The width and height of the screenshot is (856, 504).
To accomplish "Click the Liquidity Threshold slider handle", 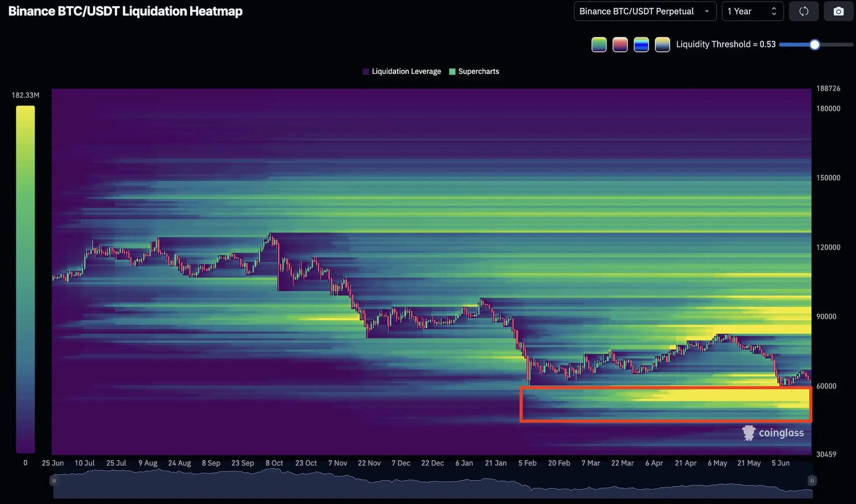I will tap(814, 45).
